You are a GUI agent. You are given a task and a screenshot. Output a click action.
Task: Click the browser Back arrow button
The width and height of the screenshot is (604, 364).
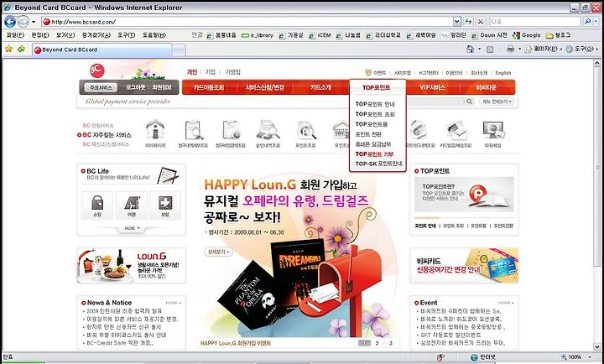(9, 22)
